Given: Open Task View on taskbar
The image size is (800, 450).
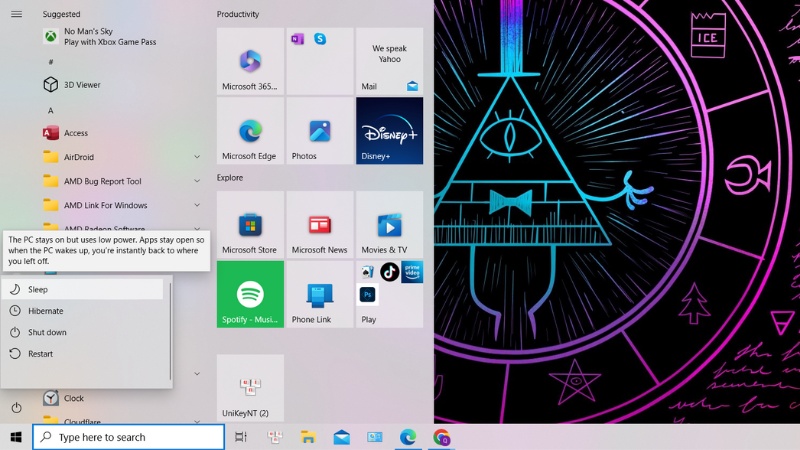Looking at the screenshot, I should (241, 437).
